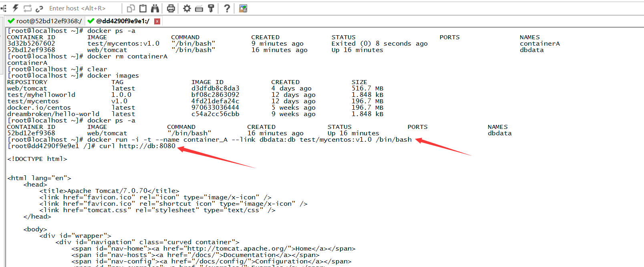Screen dimensions: 644x267
Task: Click image ID 4fd21defa24c
Action: click(x=215, y=101)
